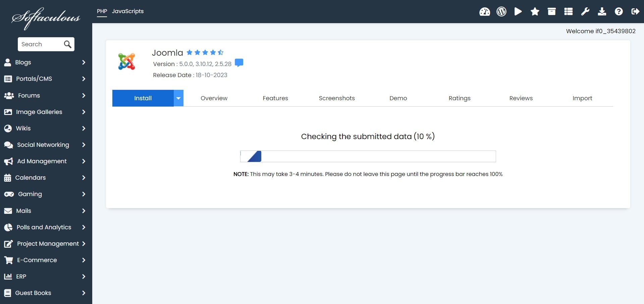Open the backups archive box icon
This screenshot has width=644, height=304.
pos(551,12)
